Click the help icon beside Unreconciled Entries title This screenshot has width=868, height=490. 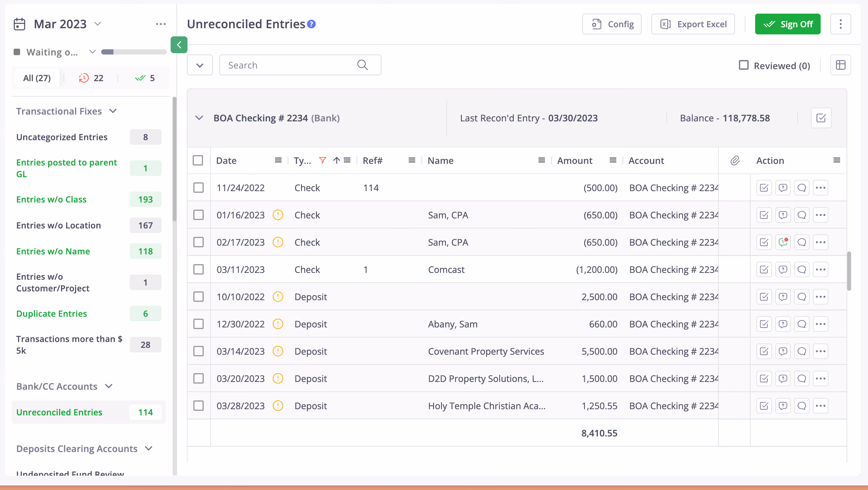click(312, 24)
